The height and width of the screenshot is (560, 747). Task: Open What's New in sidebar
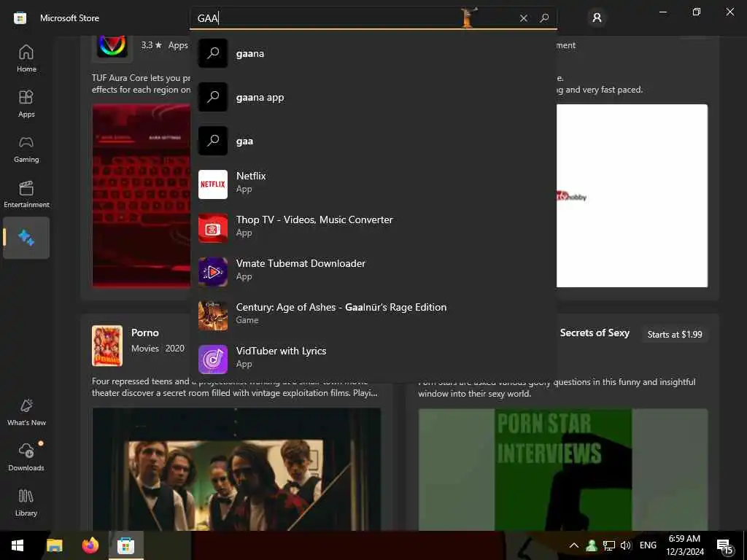point(26,413)
